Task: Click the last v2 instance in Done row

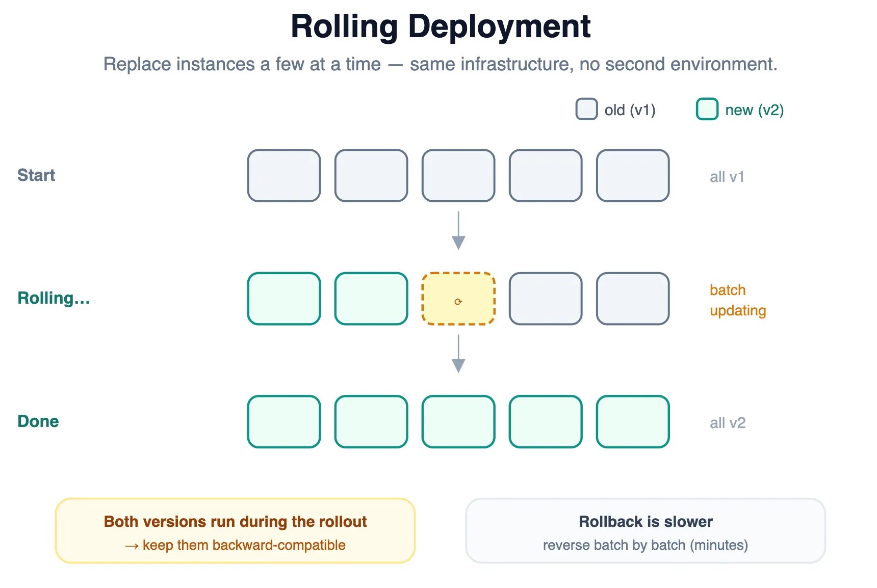Action: point(633,422)
